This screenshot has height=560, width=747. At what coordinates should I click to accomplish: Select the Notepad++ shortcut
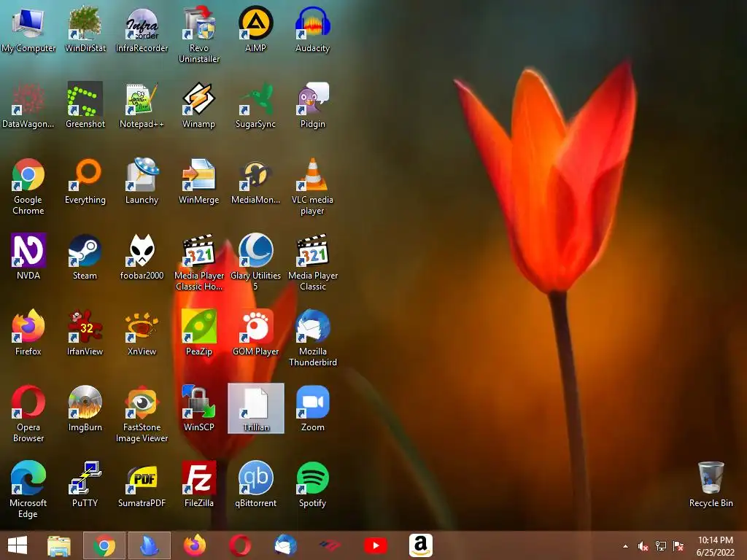click(x=142, y=105)
